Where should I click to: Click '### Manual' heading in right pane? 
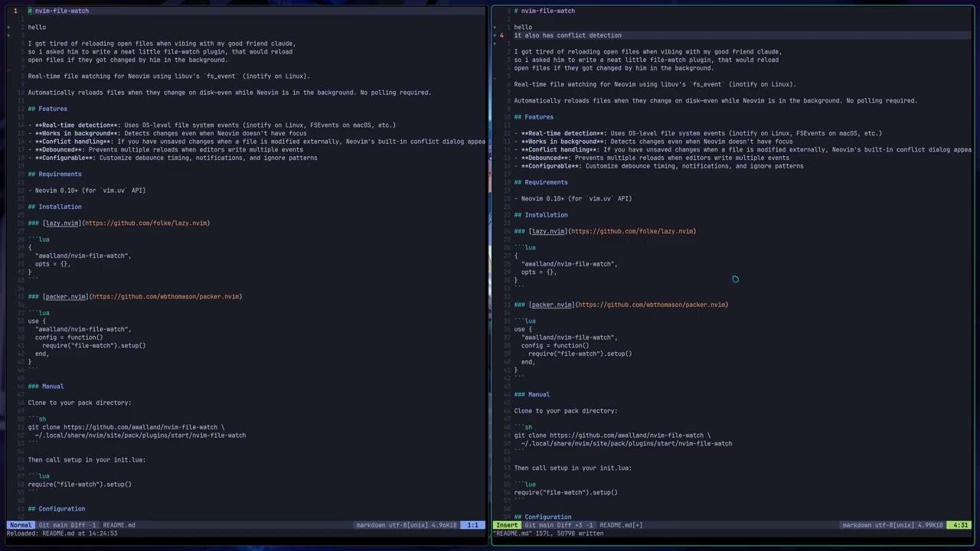[532, 395]
